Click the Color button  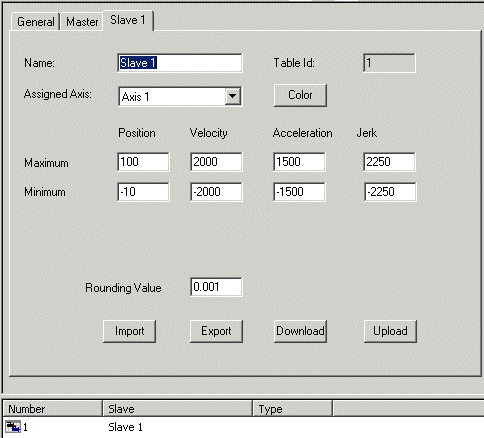click(300, 95)
